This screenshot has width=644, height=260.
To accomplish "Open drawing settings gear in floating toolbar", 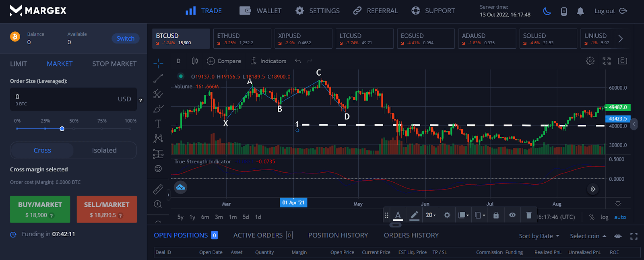I will tap(447, 215).
